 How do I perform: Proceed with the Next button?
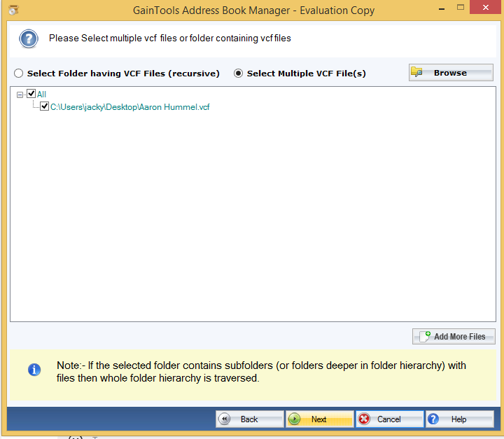319,419
